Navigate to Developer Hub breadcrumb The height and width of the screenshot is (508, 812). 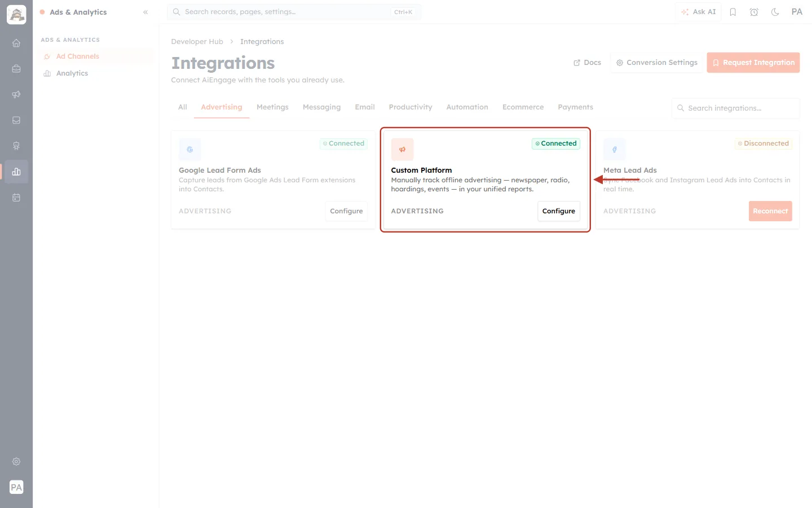[197, 42]
